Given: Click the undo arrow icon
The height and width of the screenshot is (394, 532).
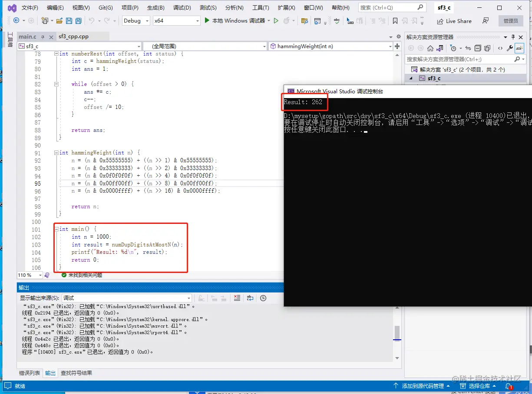Looking at the screenshot, I should click(x=91, y=20).
